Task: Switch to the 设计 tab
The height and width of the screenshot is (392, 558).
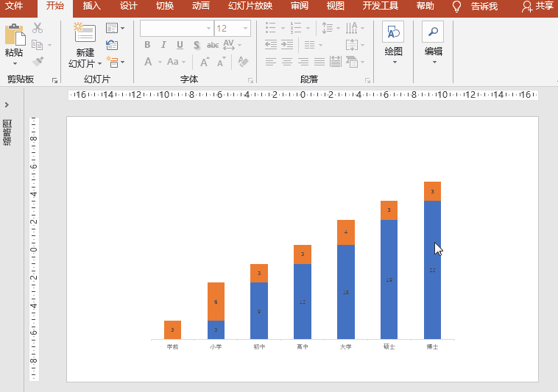Action: pyautogui.click(x=129, y=6)
